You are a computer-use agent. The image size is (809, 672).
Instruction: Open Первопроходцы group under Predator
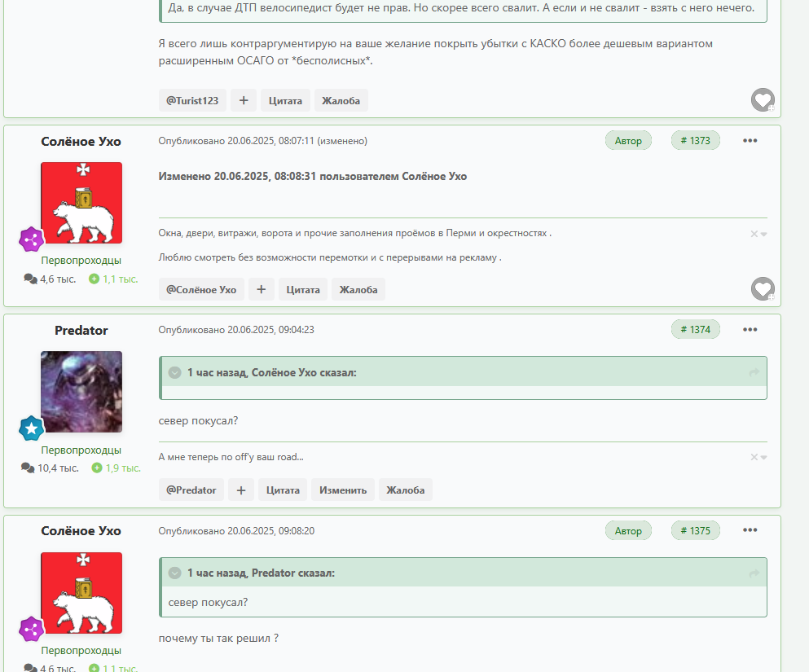point(81,450)
